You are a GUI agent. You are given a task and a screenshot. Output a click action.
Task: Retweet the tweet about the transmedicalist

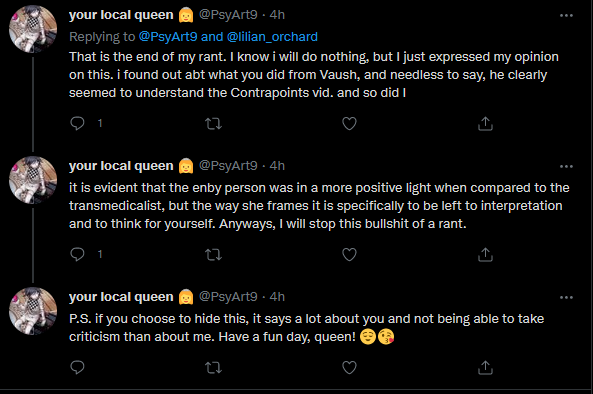(x=213, y=255)
